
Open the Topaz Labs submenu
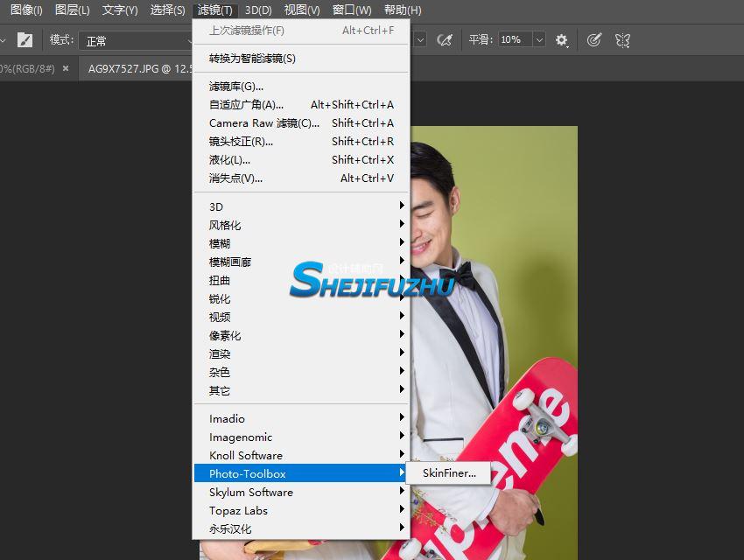(301, 511)
